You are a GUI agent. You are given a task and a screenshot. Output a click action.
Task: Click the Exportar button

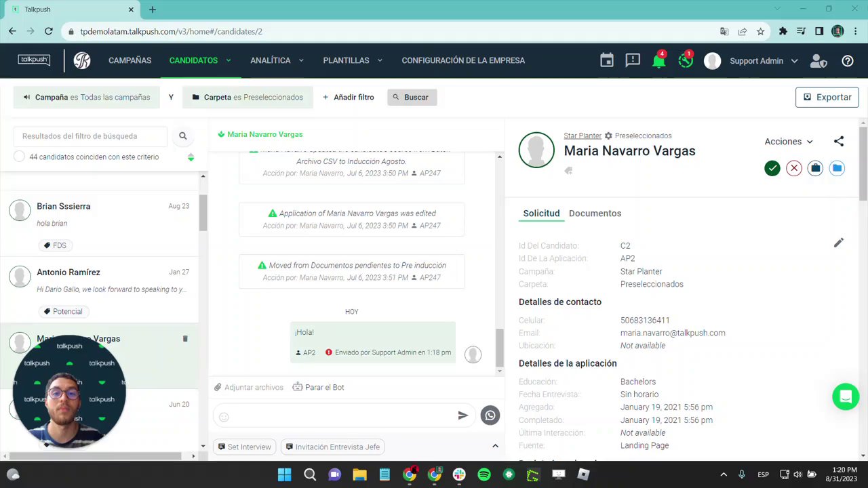(x=827, y=97)
